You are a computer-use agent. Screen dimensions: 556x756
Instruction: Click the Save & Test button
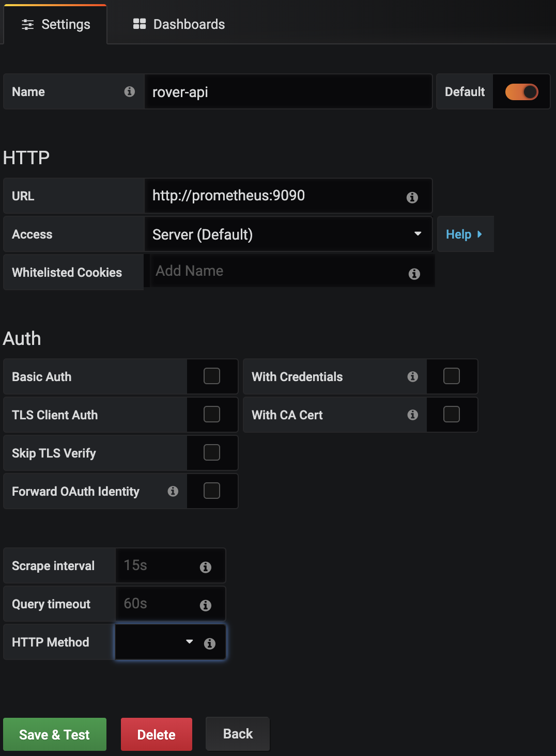pos(54,734)
